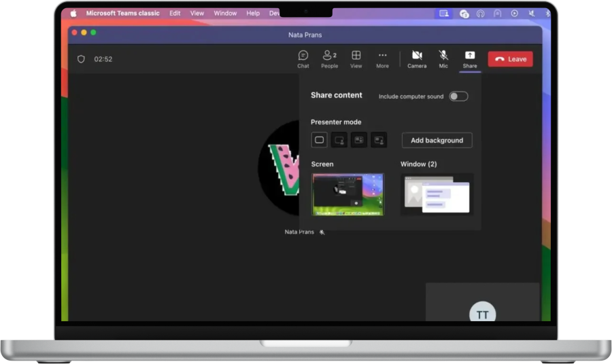Select content-only presenter mode
This screenshot has height=364, width=612.
point(320,140)
